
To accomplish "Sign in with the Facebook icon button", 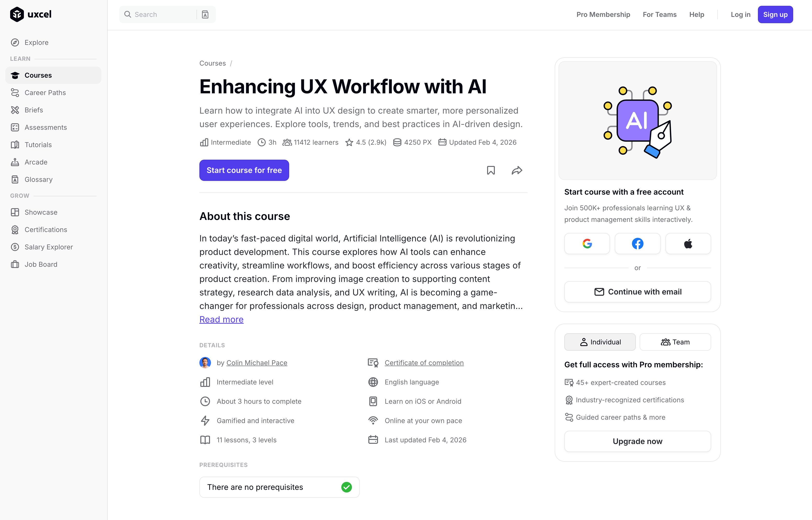I will pyautogui.click(x=637, y=243).
